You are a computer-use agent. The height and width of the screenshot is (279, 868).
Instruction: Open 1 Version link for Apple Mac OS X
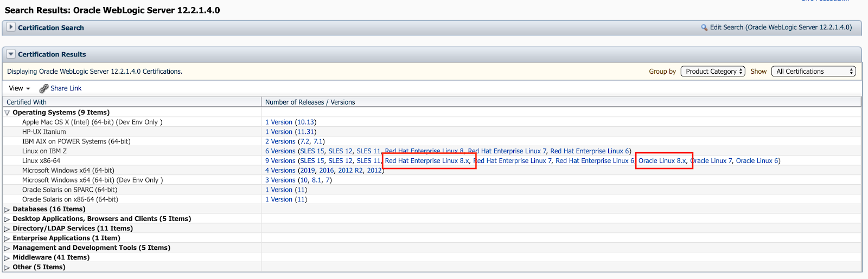coord(279,122)
